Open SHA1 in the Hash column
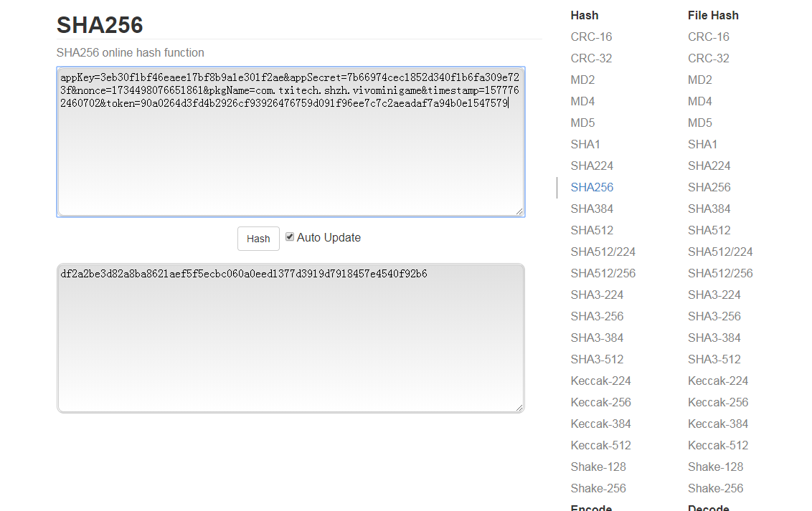Viewport: 812px width, 511px height. point(585,144)
